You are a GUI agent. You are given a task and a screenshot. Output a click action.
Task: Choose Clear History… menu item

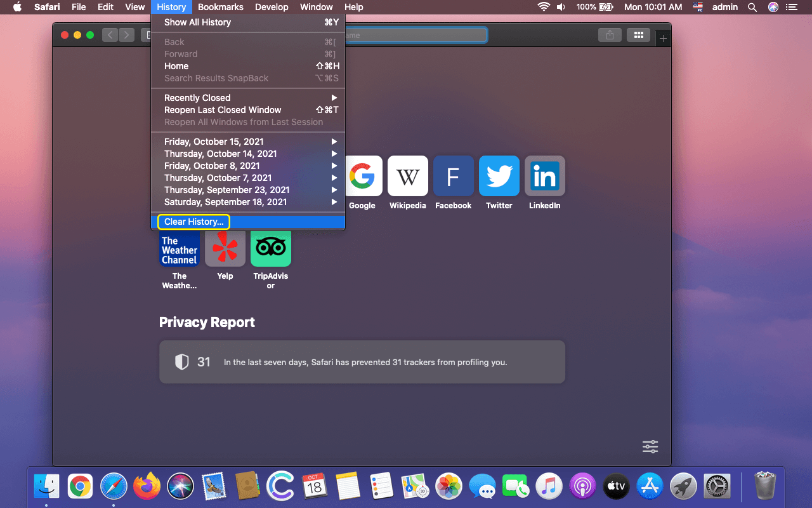pos(248,222)
